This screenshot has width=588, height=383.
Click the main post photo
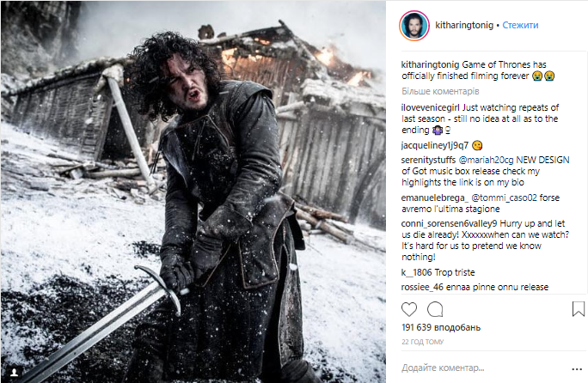pyautogui.click(x=193, y=191)
